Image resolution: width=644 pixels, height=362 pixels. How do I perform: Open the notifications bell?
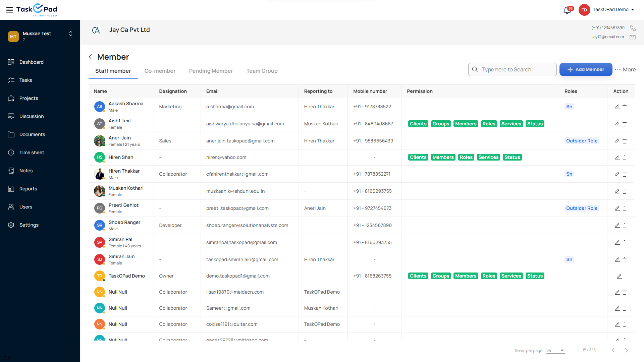(567, 10)
